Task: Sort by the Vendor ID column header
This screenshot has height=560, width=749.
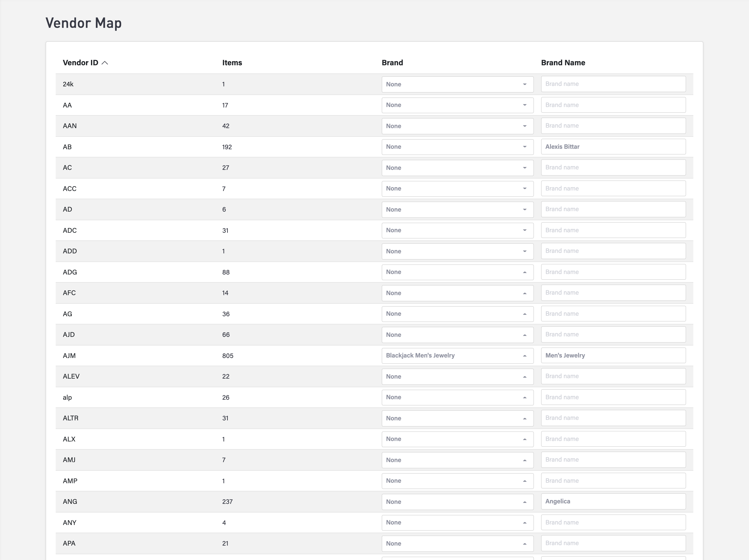Action: pos(80,63)
